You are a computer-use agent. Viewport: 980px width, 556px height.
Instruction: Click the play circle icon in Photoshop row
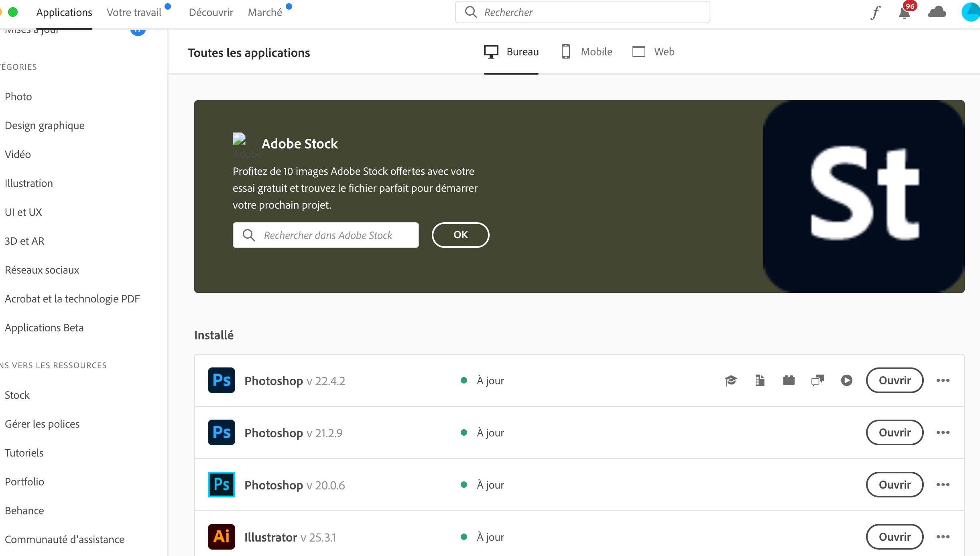846,380
